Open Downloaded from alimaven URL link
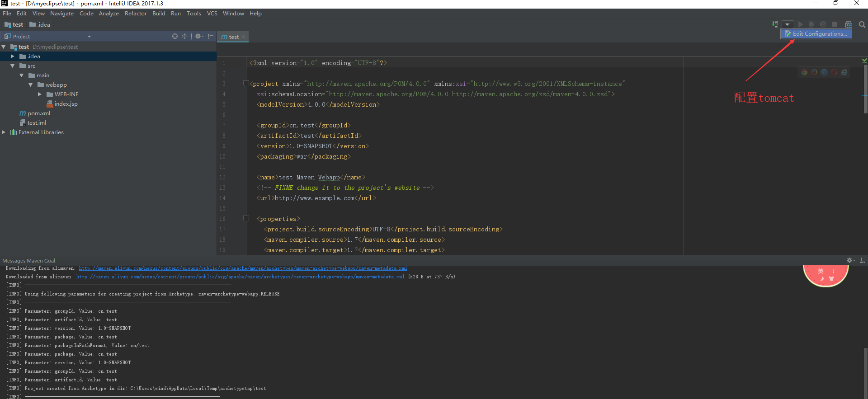 tap(241, 277)
